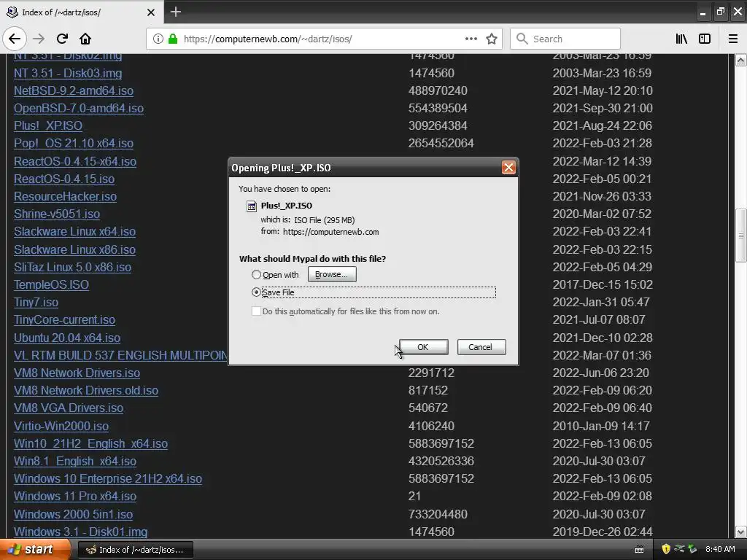Click the browser Back arrow button
Viewport: 747px width, 560px height.
[15, 39]
